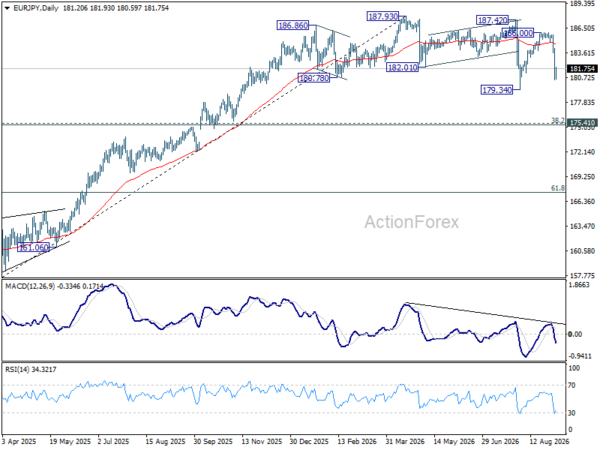This screenshot has height=450, width=600.
Task: Select the 12 Aug 2026 date marker
Action: 549,442
